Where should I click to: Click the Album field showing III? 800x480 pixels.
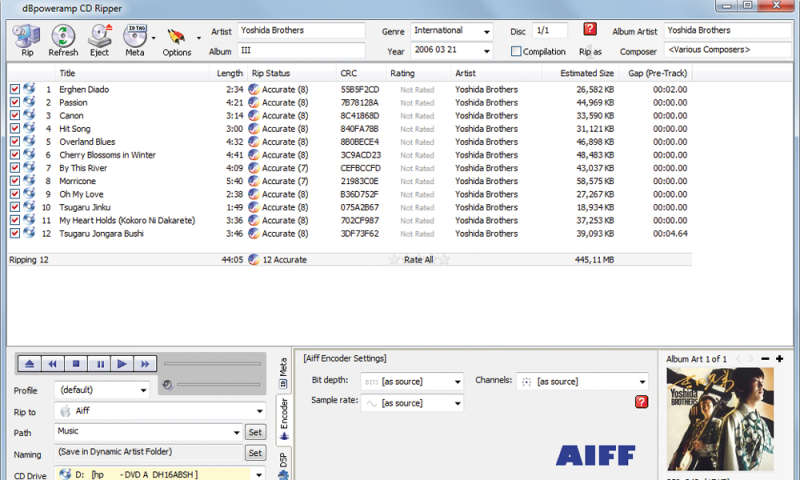pos(302,50)
